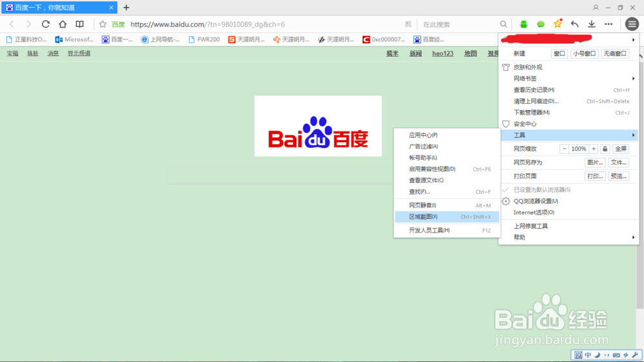The height and width of the screenshot is (362, 644).
Task: Open 应用中心(P) menu item
Action: tap(447, 135)
